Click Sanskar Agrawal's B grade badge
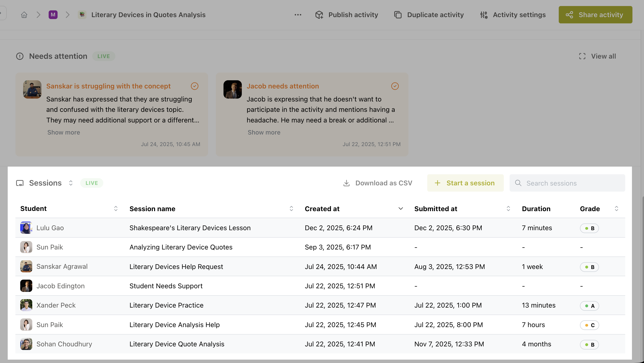644x363 pixels. click(589, 267)
